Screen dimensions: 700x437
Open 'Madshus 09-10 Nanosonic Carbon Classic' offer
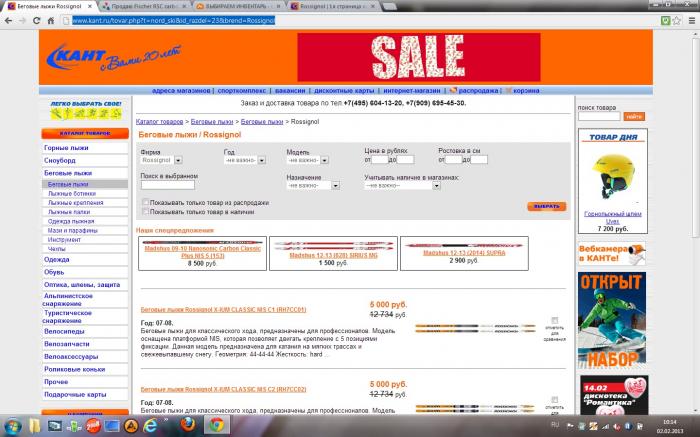click(x=202, y=252)
